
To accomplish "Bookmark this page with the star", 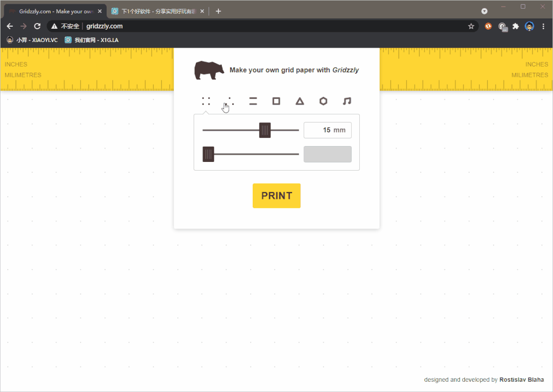I will coord(471,26).
